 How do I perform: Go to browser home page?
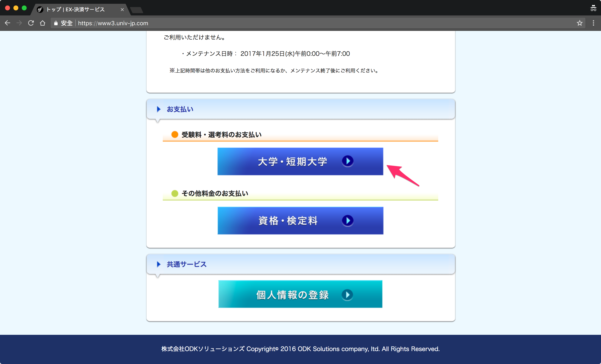43,23
